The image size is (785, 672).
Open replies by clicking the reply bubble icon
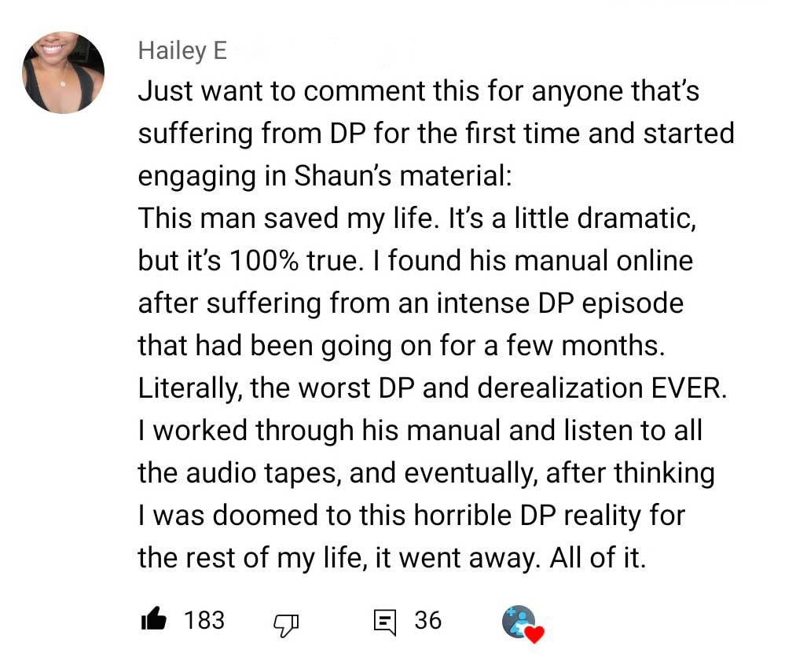(384, 621)
